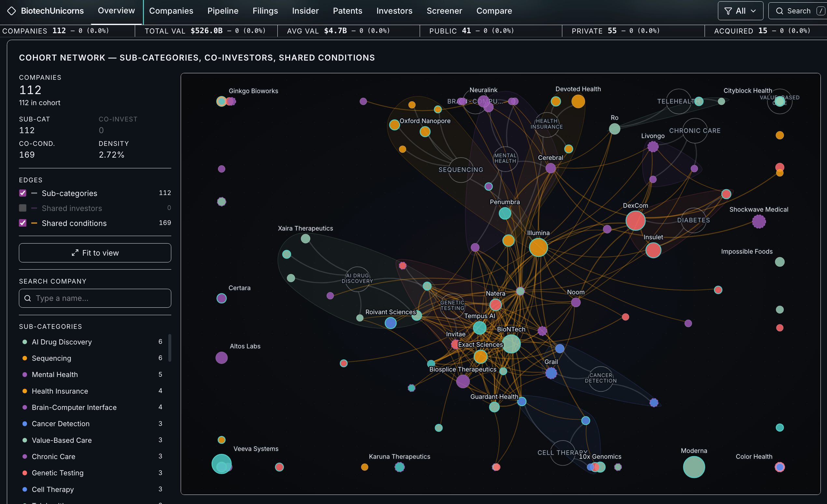
Task: Go to the Patents tab
Action: coord(347,11)
